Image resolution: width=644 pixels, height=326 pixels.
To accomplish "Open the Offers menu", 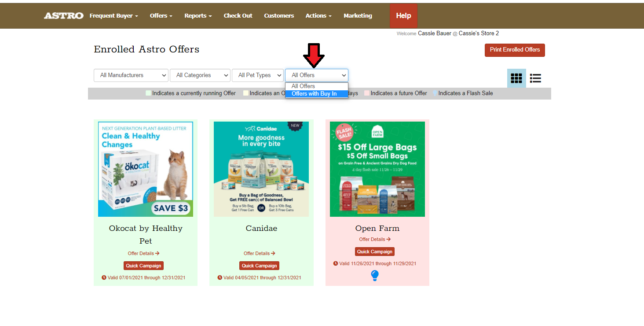I will 161,15.
